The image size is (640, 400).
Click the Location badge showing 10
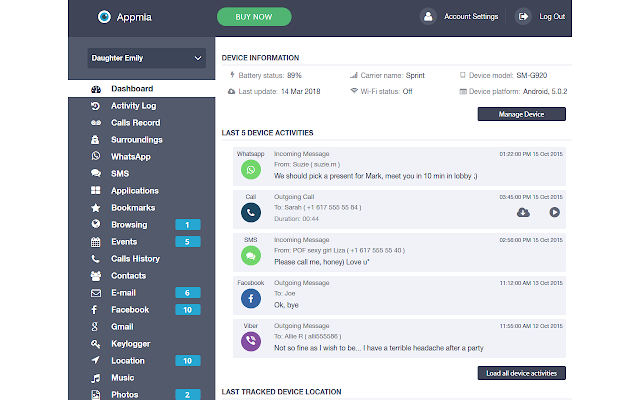tap(188, 361)
